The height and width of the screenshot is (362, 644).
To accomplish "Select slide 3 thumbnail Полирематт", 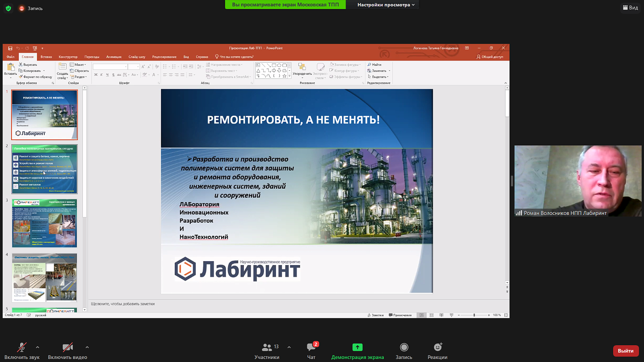I will click(x=45, y=223).
